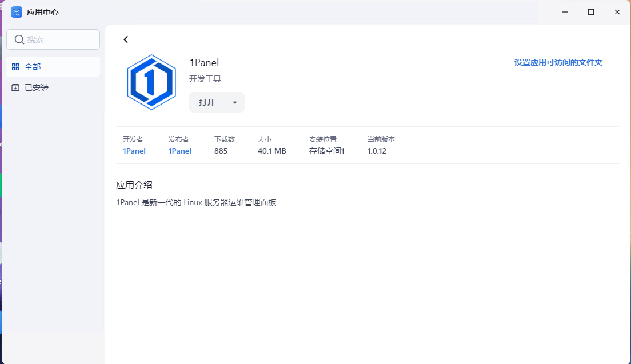Click the description text about Linux 服务器运维管理面板
The height and width of the screenshot is (364, 631).
pos(197,202)
